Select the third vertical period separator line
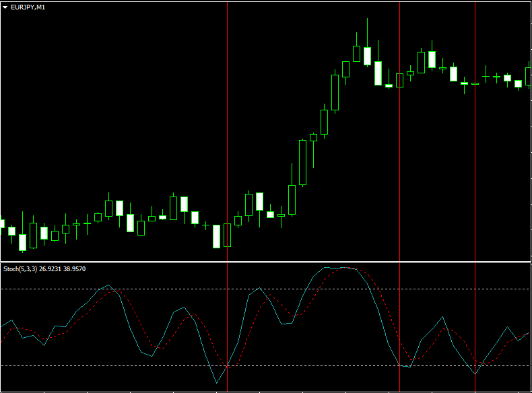 [x=475, y=168]
